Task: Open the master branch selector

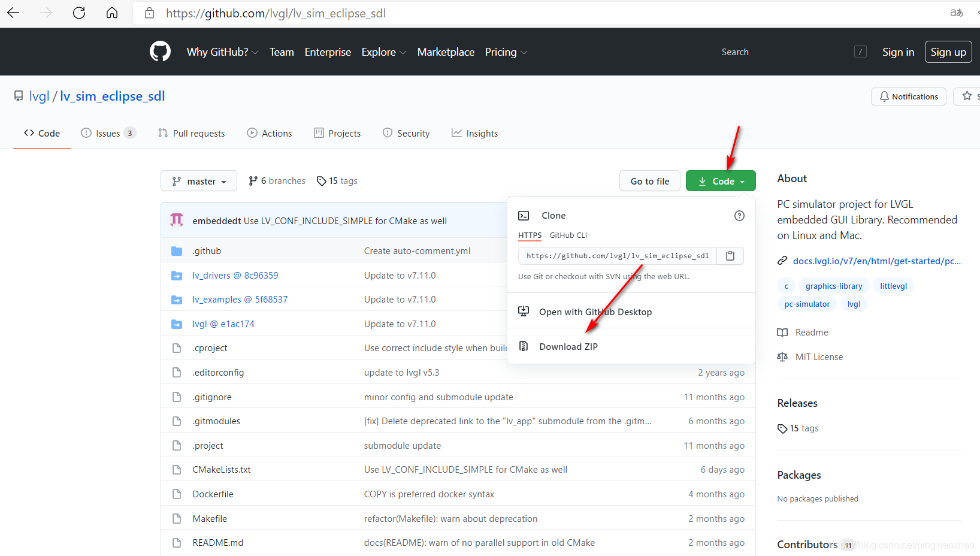Action: click(x=199, y=181)
